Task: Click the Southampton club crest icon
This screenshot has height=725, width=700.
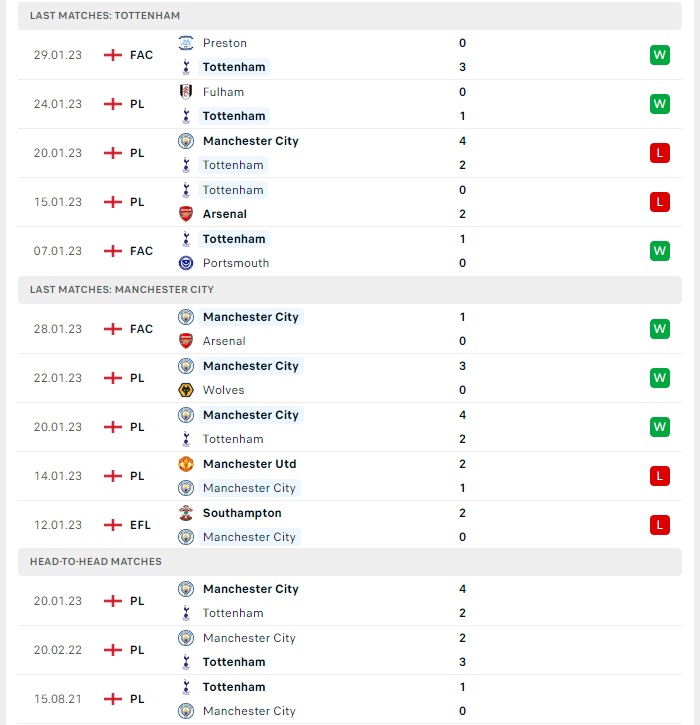Action: coord(186,513)
